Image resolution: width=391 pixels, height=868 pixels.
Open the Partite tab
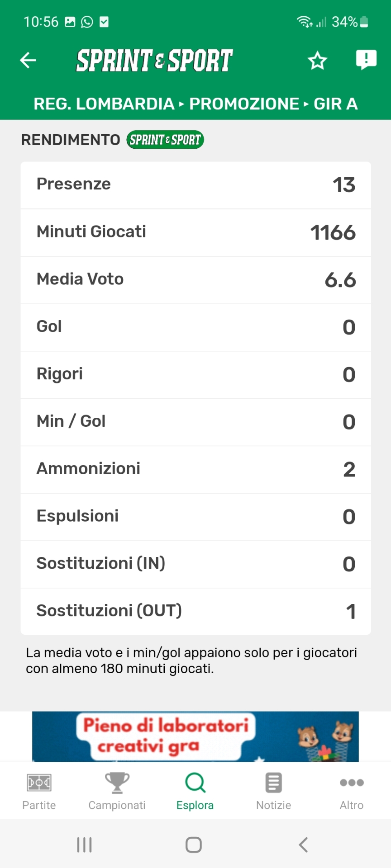coord(39,791)
